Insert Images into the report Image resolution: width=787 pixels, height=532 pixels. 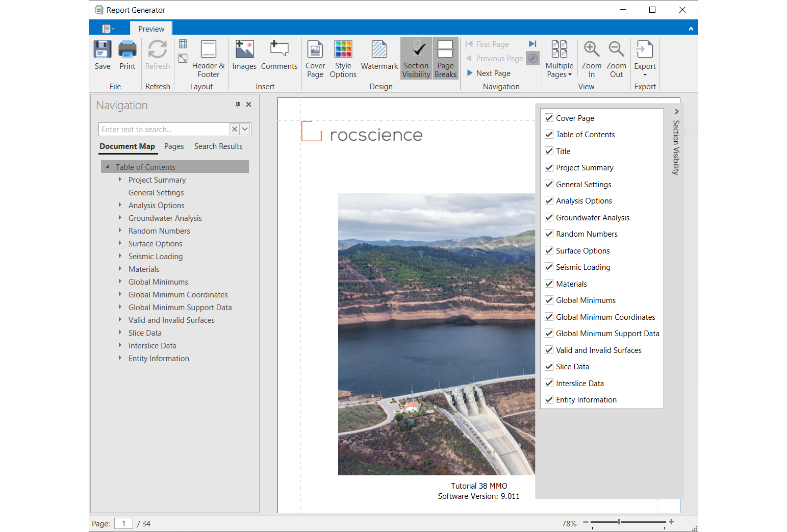(x=244, y=56)
